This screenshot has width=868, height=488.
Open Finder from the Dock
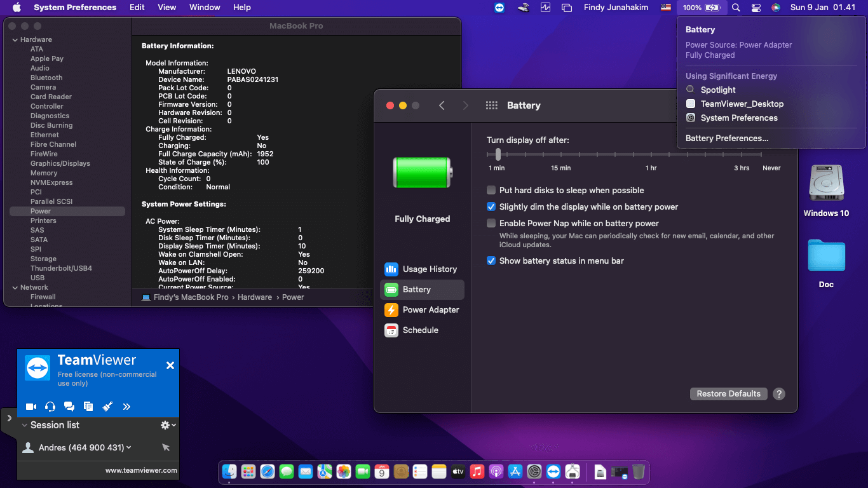[x=229, y=471]
